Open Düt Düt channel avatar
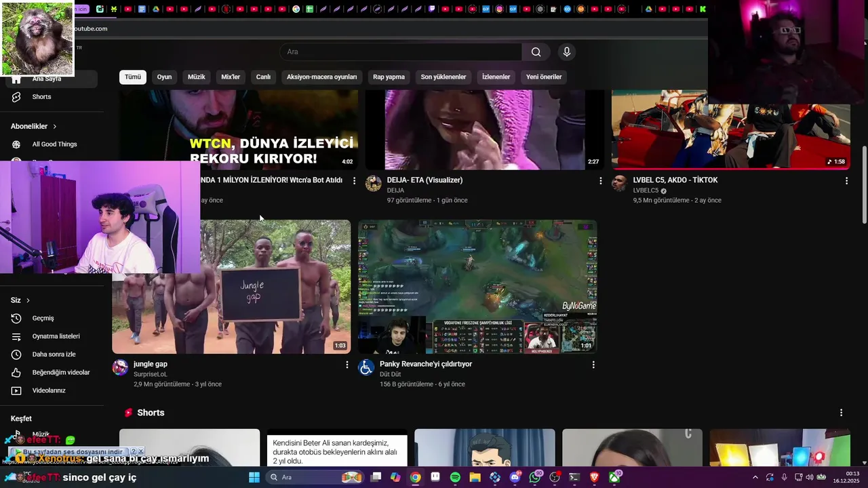 pyautogui.click(x=366, y=367)
